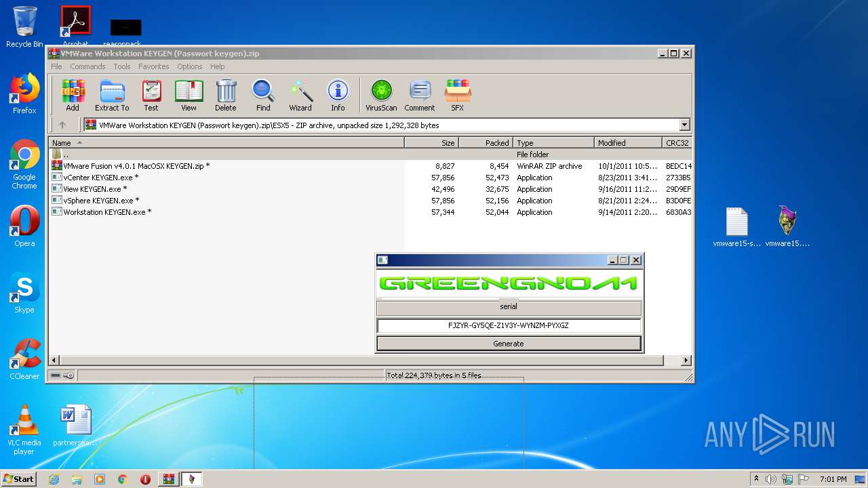
Task: Open the Favorites menu
Action: tap(154, 66)
